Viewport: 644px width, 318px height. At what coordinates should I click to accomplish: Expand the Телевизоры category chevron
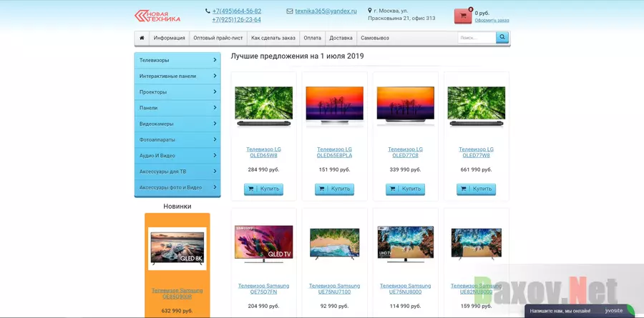[215, 60]
